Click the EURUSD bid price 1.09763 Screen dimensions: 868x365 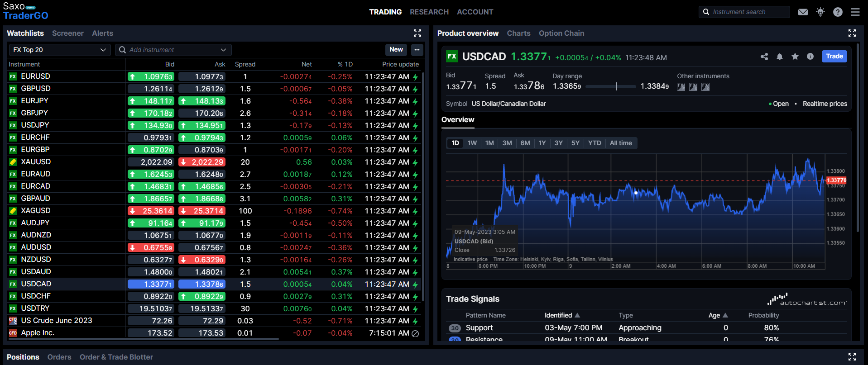point(151,76)
